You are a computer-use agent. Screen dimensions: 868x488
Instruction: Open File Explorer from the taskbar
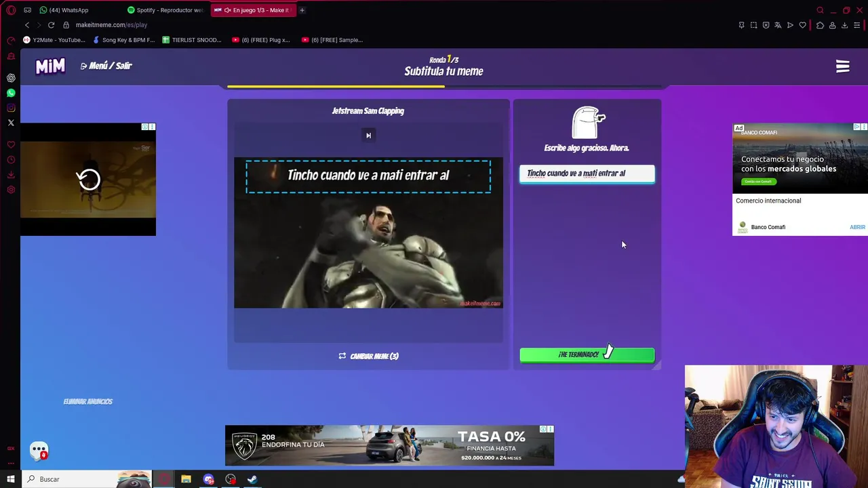click(x=186, y=479)
